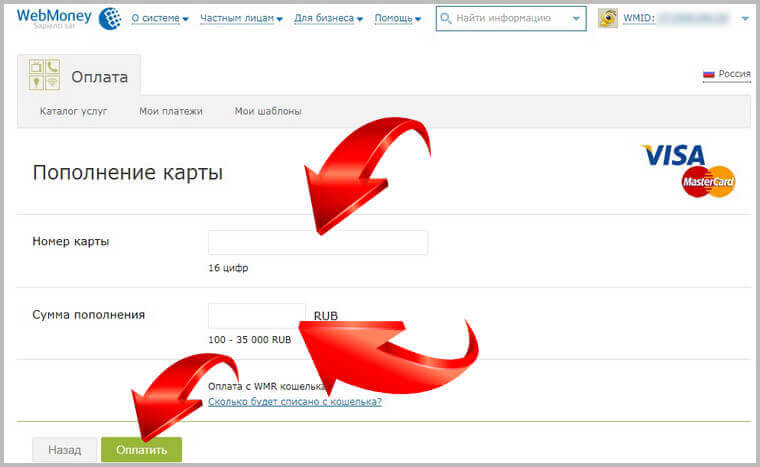
Task: Click the "Номер карты" label
Action: tap(71, 242)
